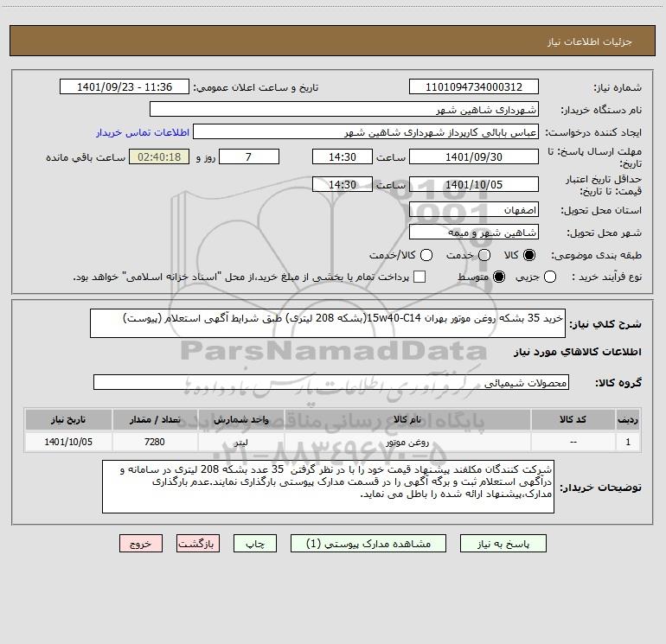666x644 pixels.
Task: Click the quantity cell 7280
Action: pos(155,442)
